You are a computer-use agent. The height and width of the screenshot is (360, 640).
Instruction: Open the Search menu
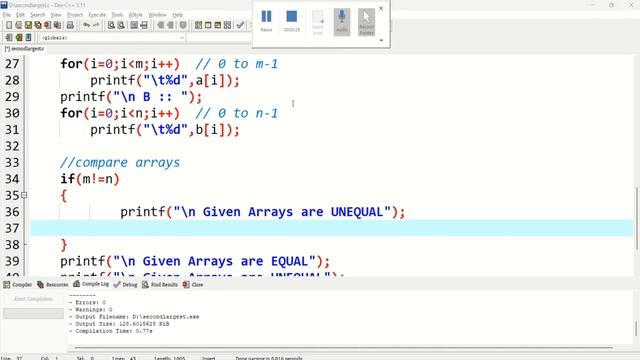[38, 15]
